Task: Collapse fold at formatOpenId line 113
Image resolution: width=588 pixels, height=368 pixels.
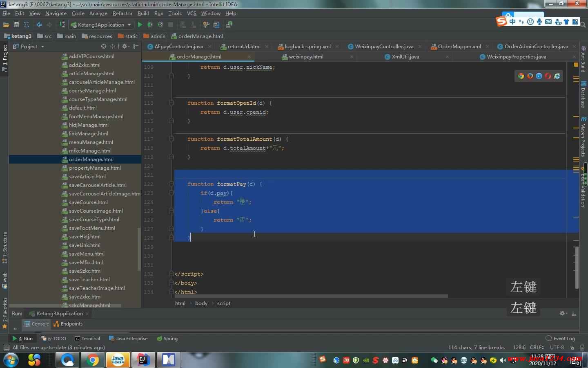Action: [171, 103]
